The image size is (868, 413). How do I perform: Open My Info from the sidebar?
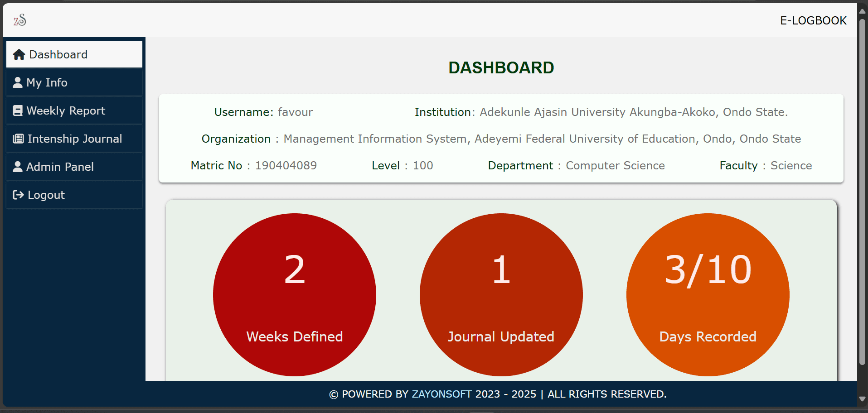(x=47, y=83)
